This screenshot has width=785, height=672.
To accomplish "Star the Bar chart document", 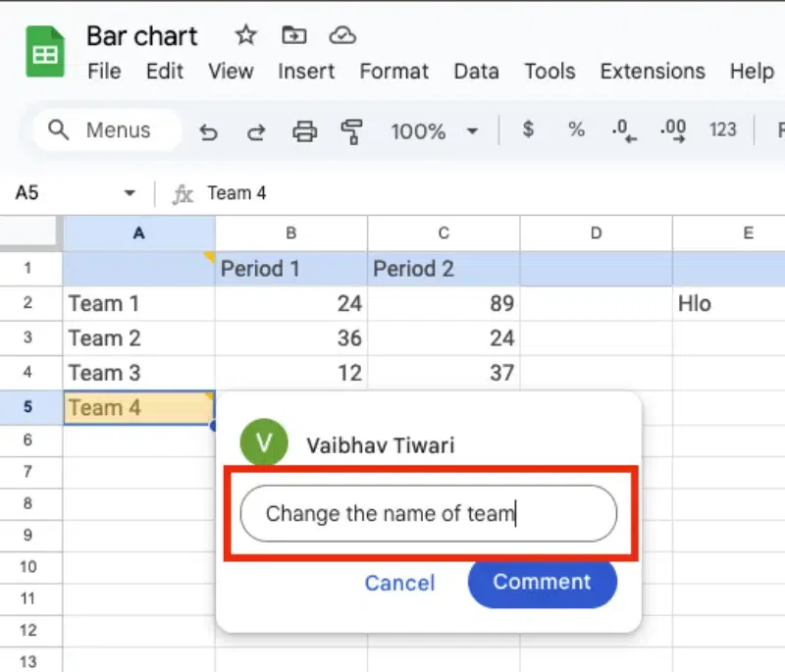I will click(245, 36).
